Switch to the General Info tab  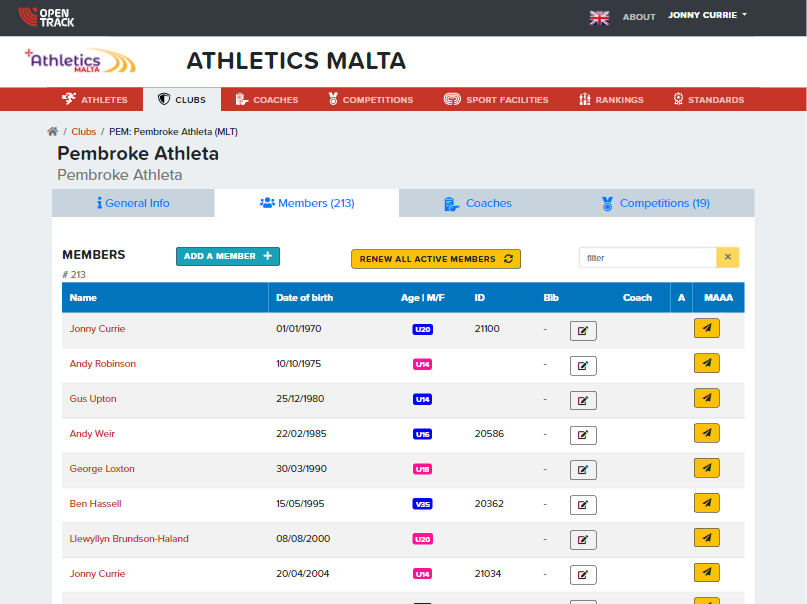click(x=133, y=203)
